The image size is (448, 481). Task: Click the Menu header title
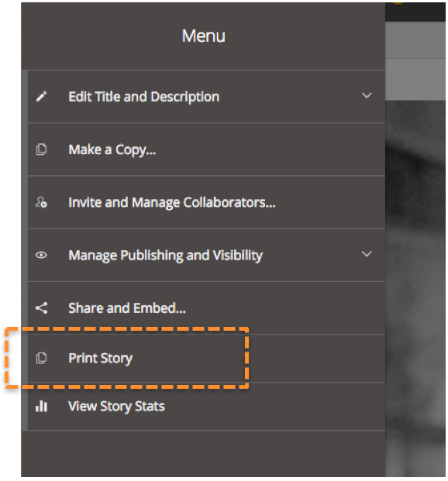pos(204,36)
